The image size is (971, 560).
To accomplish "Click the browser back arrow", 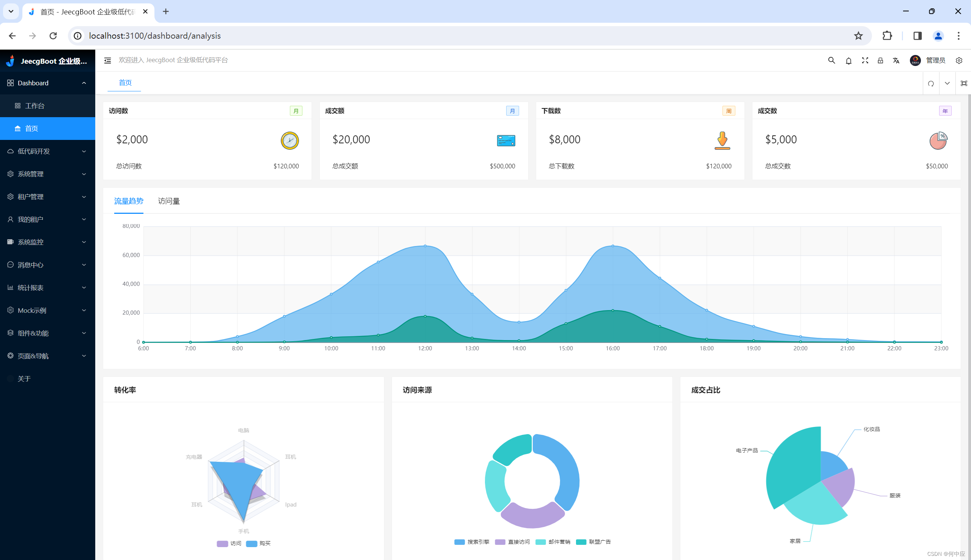I will [12, 36].
